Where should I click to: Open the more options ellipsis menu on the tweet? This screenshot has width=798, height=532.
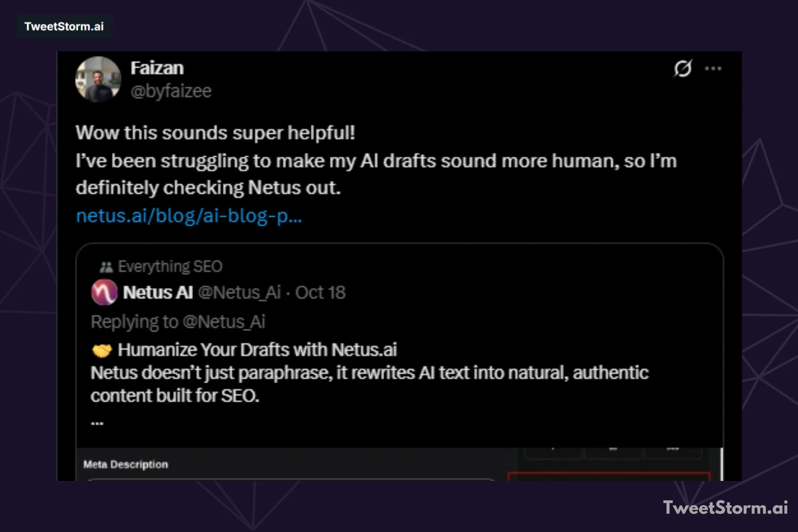pos(713,68)
